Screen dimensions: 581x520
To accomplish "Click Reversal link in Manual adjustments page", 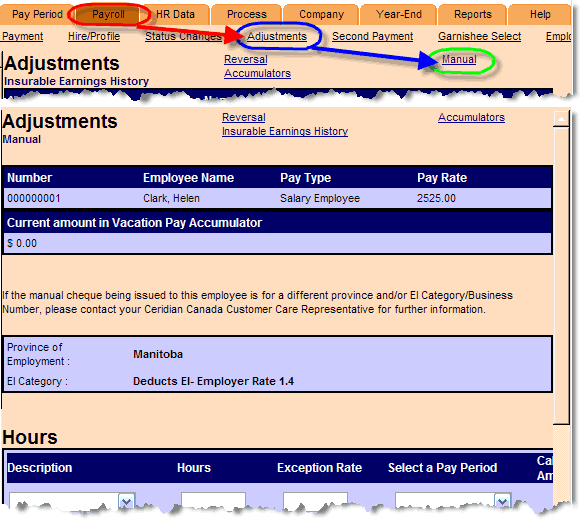I will pos(244,117).
